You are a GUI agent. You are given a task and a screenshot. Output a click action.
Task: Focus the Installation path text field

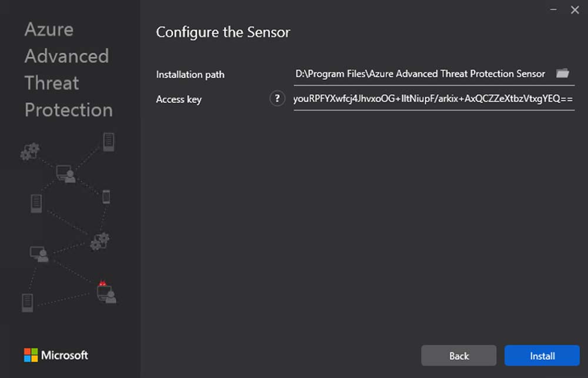tap(420, 74)
